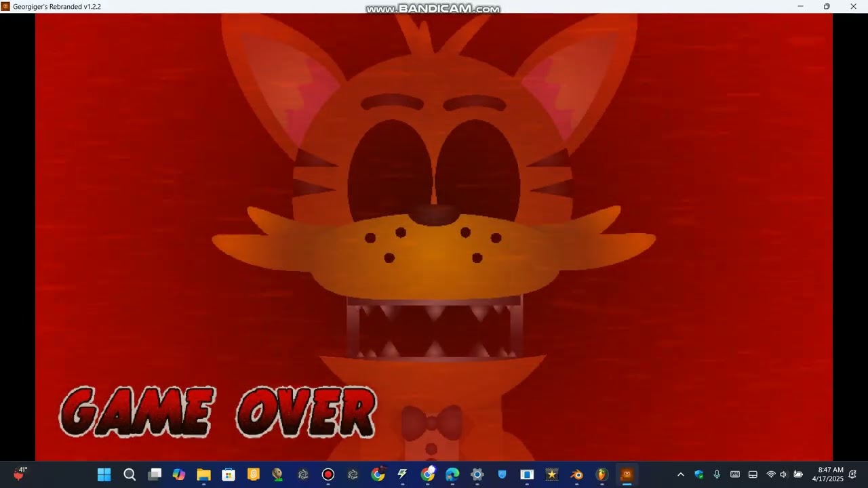Open Microsoft Store from the taskbar
This screenshot has width=868, height=488.
[229, 474]
